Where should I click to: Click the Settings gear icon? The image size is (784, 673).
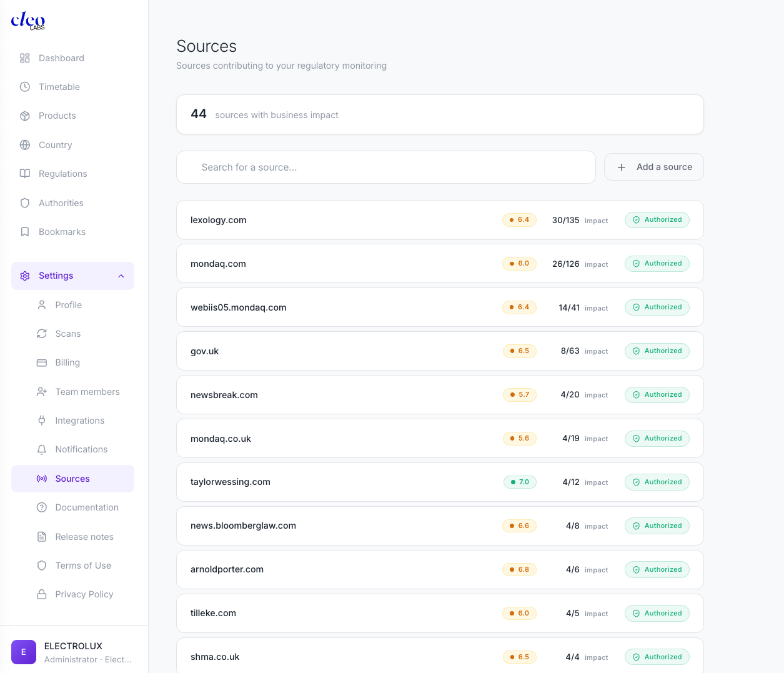(25, 276)
